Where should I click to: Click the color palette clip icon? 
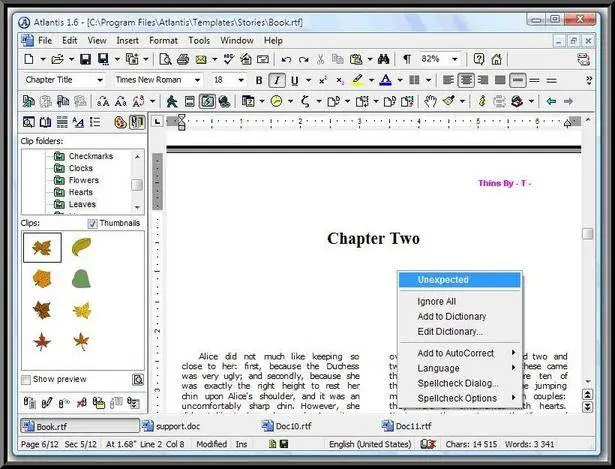coord(120,122)
